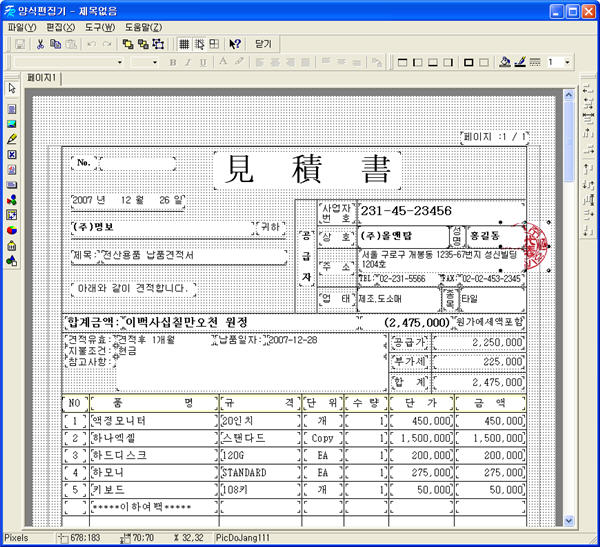600x547 pixels.
Task: Toggle the bottom border button
Action: point(433,62)
